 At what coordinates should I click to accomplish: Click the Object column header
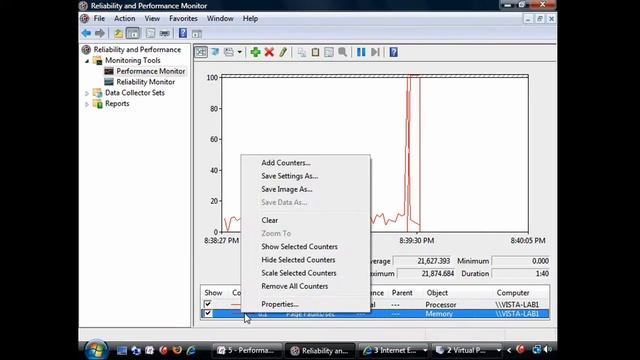(437, 293)
